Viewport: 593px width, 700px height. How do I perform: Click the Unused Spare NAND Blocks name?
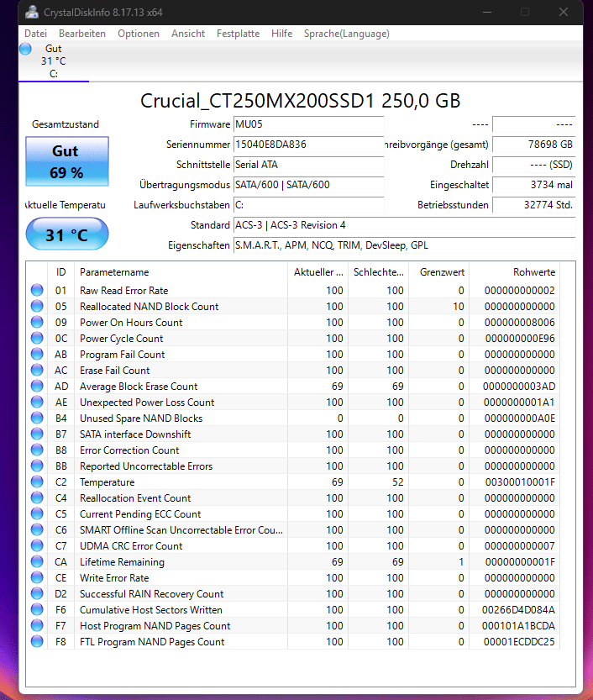tap(141, 418)
